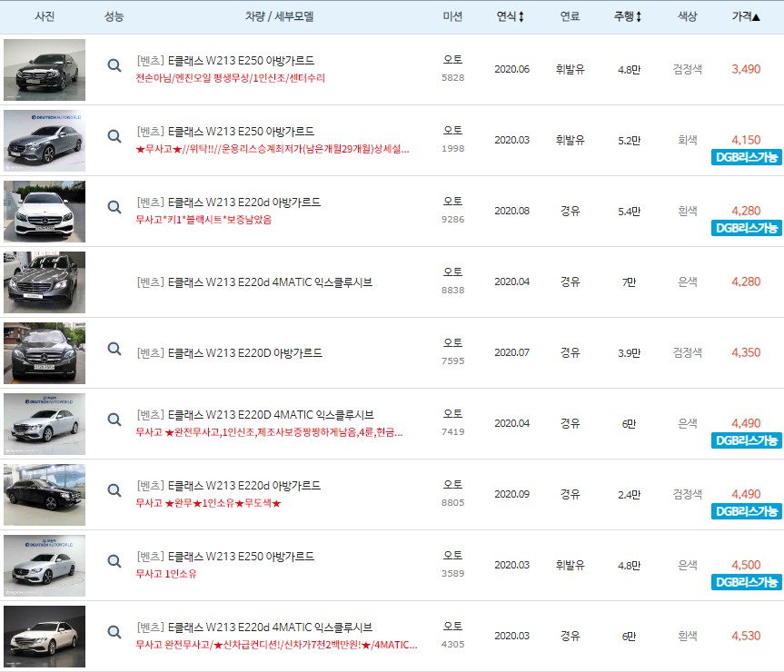Open inspection icon for black E220D 4,350
The height and width of the screenshot is (672, 784).
coord(114,348)
